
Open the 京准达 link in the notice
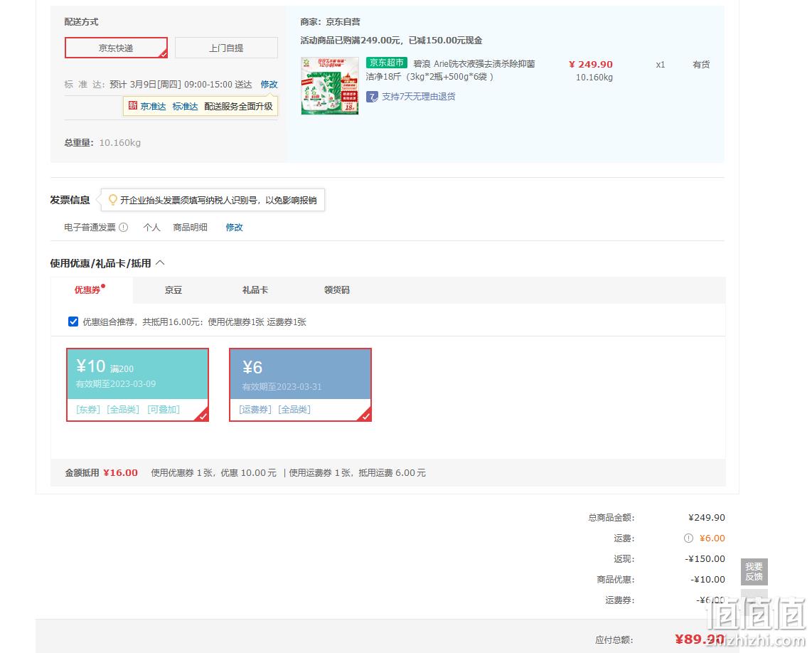(154, 106)
